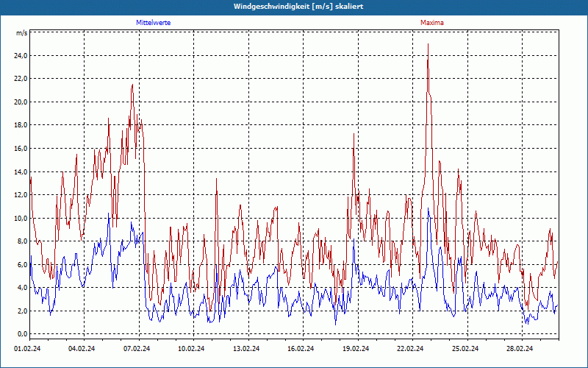Click the 2,0 y-axis label

23,311
